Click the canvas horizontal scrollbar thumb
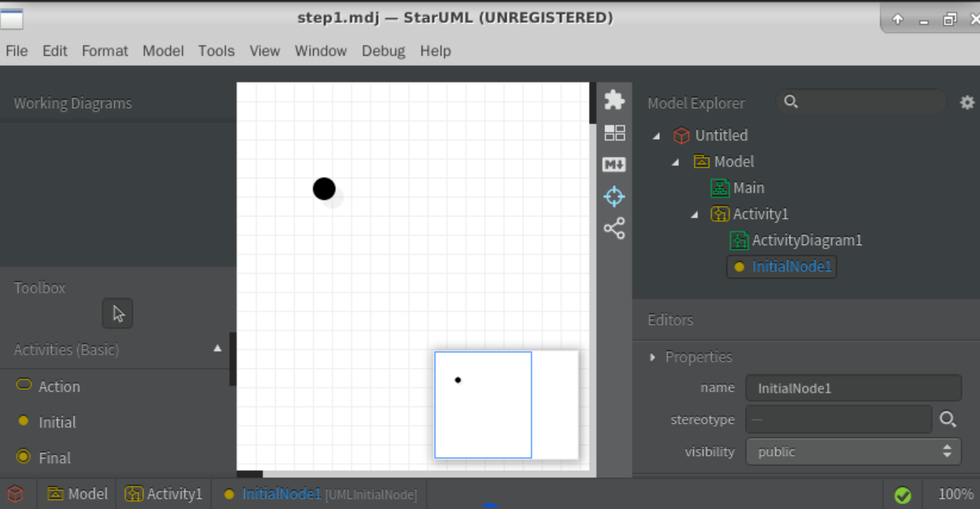 [249, 474]
